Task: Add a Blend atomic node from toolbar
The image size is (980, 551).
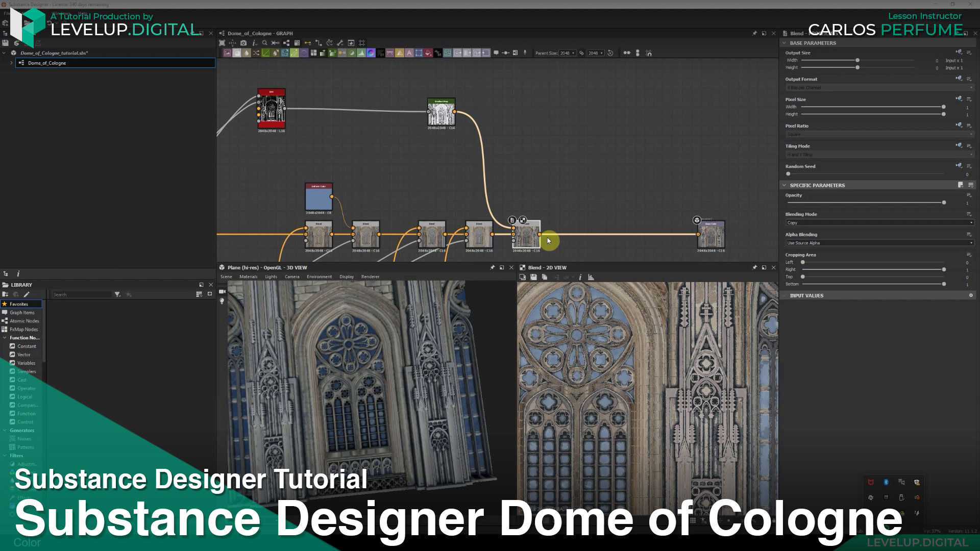Action: [x=237, y=53]
